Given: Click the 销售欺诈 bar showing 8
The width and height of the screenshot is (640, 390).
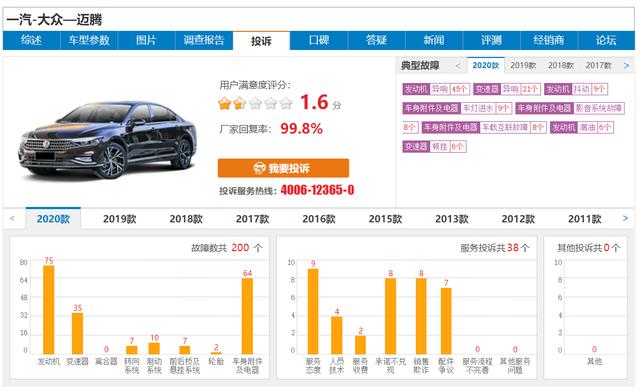Looking at the screenshot, I should pos(421,316).
